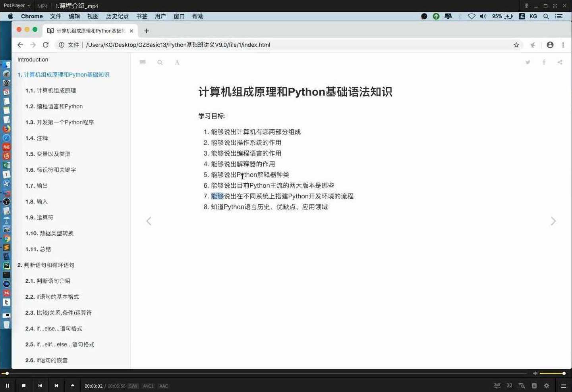This screenshot has width=572, height=392.
Task: Pause playback in PotPlayer
Action: point(7,385)
